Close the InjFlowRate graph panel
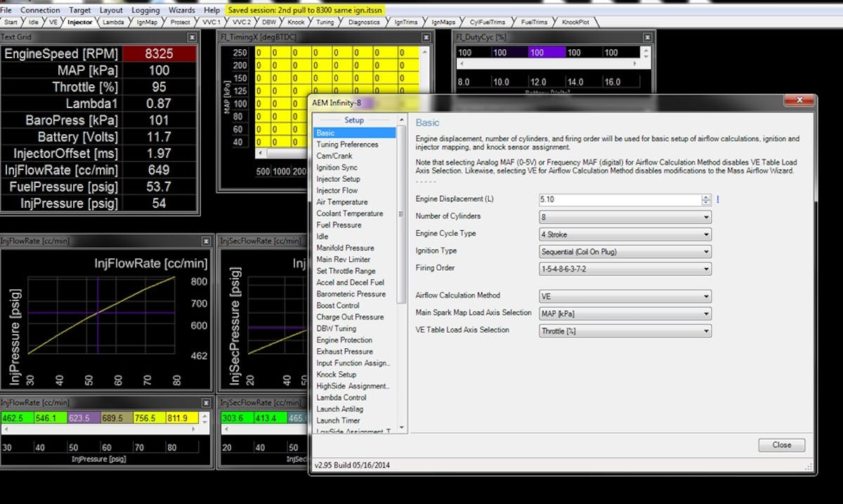843x504 pixels. pos(205,241)
